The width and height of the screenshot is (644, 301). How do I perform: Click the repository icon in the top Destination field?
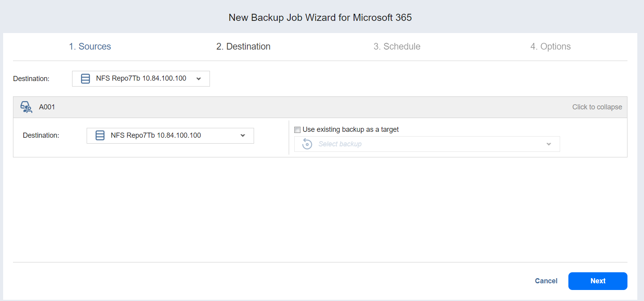85,79
